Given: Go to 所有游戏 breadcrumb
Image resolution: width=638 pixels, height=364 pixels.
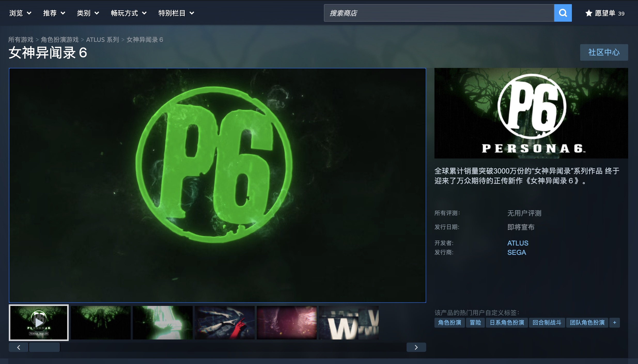Looking at the screenshot, I should pos(21,39).
